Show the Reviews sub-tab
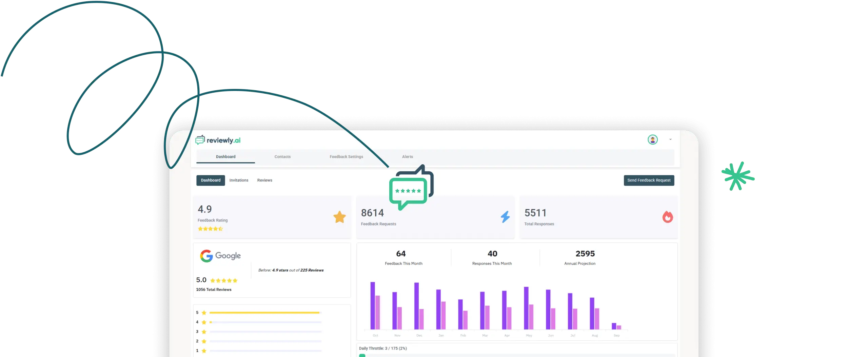868x357 pixels. point(264,180)
